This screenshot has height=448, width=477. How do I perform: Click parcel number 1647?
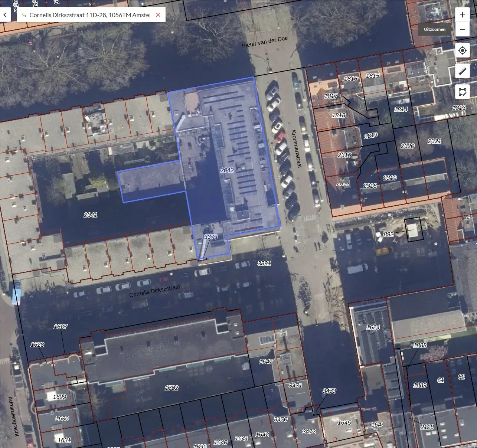click(266, 362)
